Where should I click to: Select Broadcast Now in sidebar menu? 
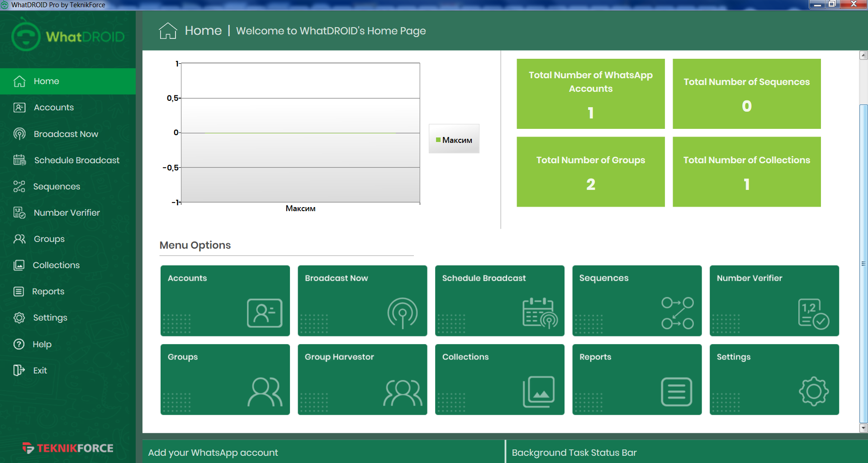pyautogui.click(x=68, y=134)
